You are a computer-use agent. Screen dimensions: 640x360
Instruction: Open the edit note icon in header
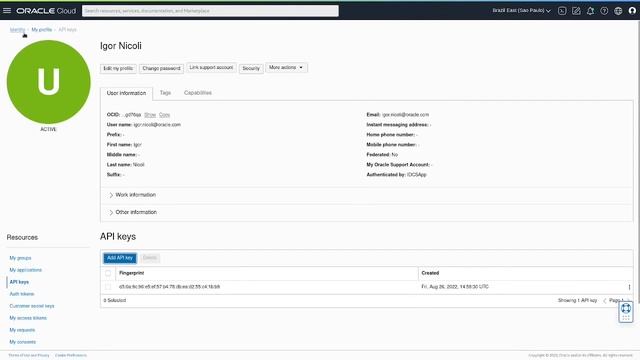click(x=576, y=11)
